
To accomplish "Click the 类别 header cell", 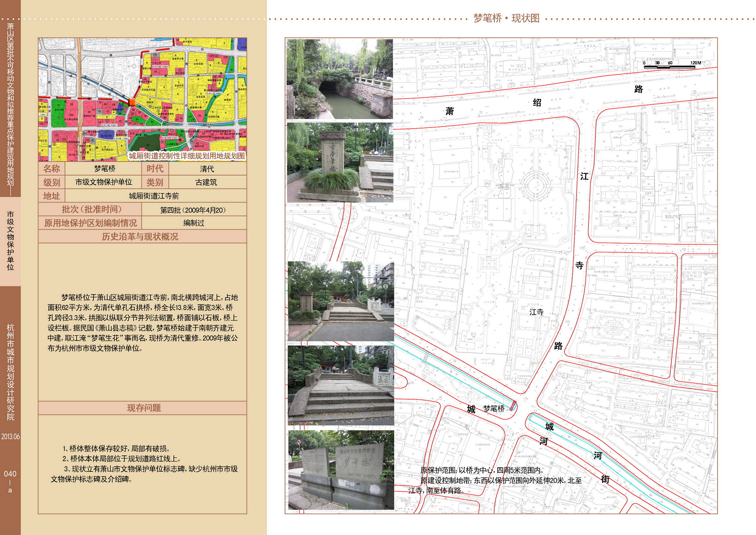I will pyautogui.click(x=155, y=182).
